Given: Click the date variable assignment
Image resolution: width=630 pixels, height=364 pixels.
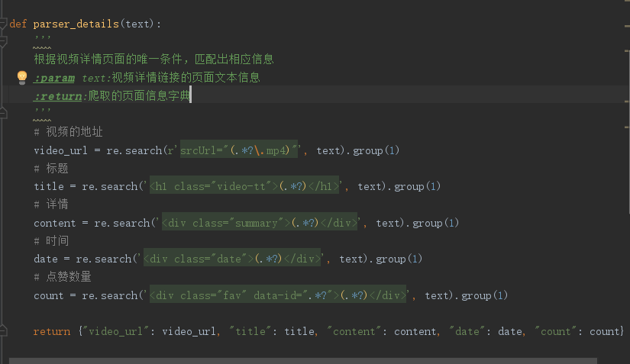Looking at the screenshot, I should point(46,259).
